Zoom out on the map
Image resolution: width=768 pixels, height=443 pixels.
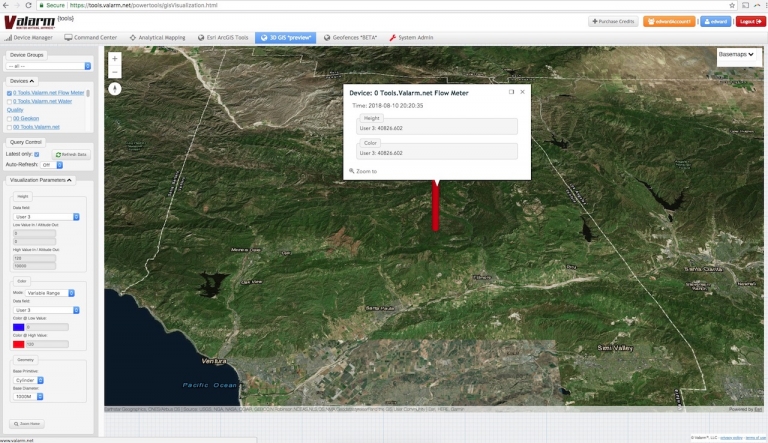pos(115,72)
